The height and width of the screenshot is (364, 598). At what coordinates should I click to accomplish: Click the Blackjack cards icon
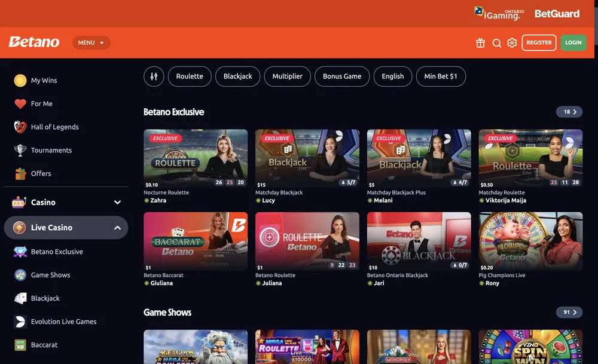(20, 298)
